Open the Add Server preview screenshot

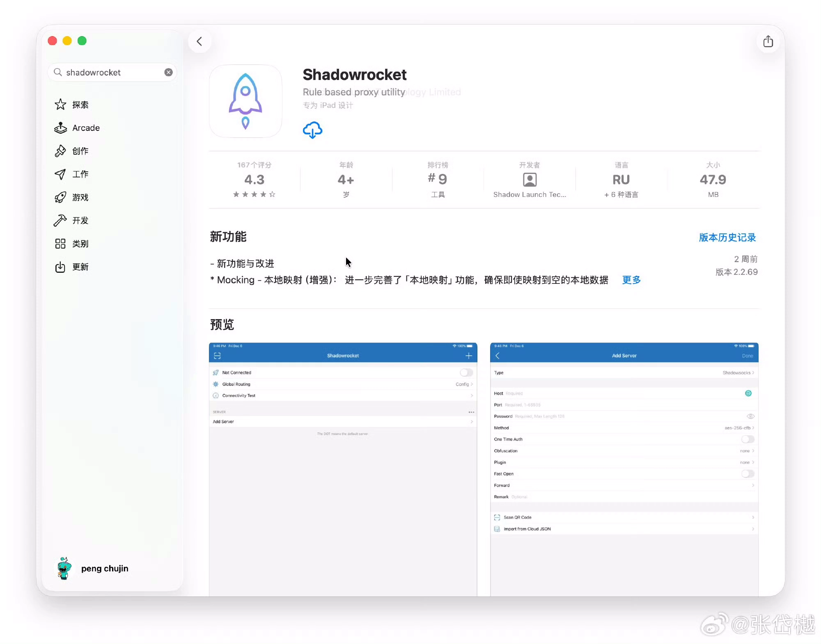coord(624,469)
